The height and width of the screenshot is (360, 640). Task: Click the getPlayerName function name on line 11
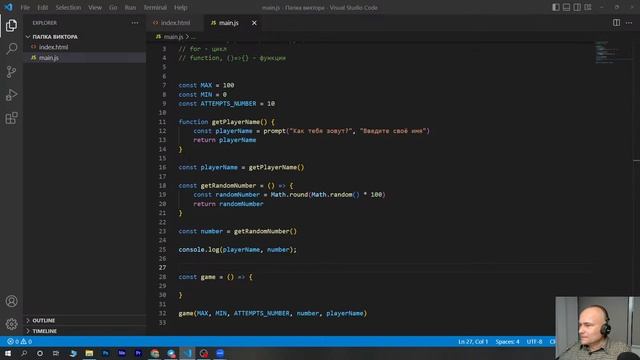point(236,122)
